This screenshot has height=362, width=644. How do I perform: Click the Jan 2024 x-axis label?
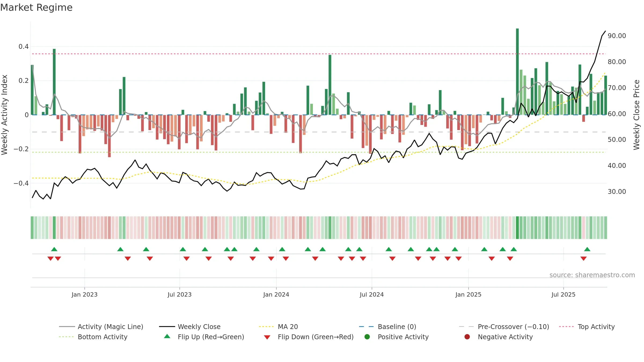276,294
